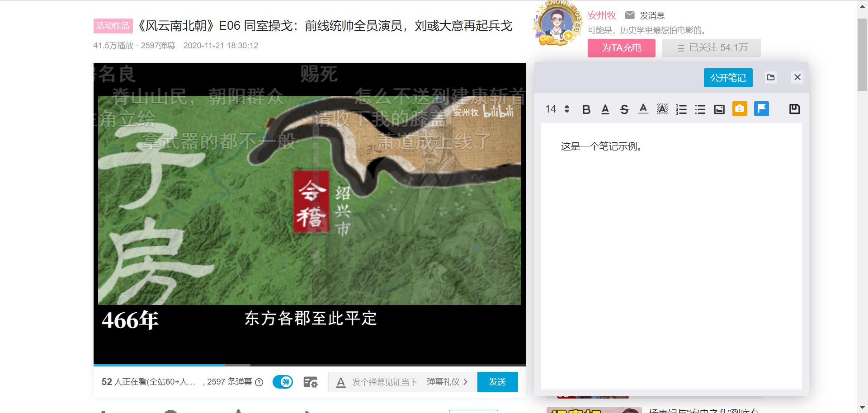The width and height of the screenshot is (868, 413).
Task: Save the note with floppy disk icon
Action: (794, 109)
